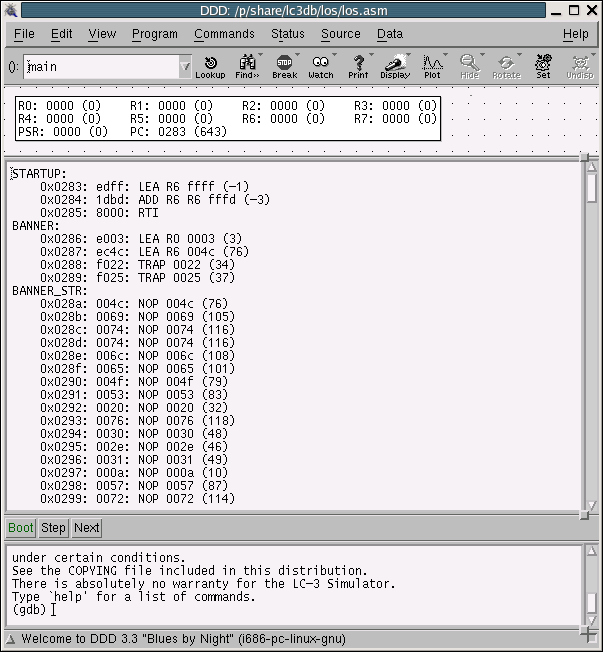Click the Print question mark icon
The height and width of the screenshot is (652, 603).
click(x=358, y=66)
